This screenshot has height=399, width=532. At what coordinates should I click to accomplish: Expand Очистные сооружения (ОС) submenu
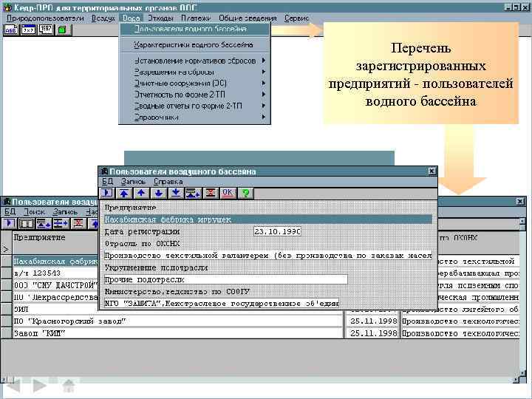(194, 83)
